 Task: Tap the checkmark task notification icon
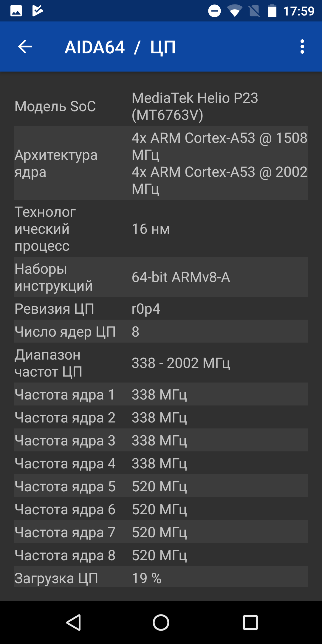(x=38, y=11)
